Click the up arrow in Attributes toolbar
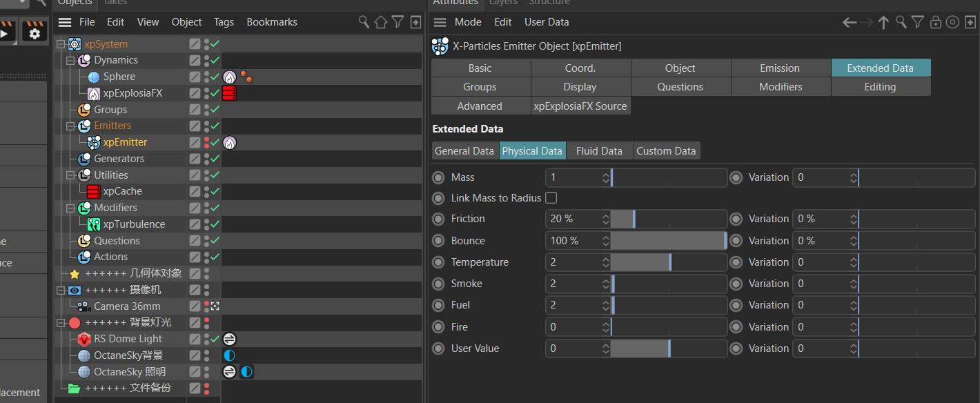This screenshot has width=980, height=403. coord(883,22)
